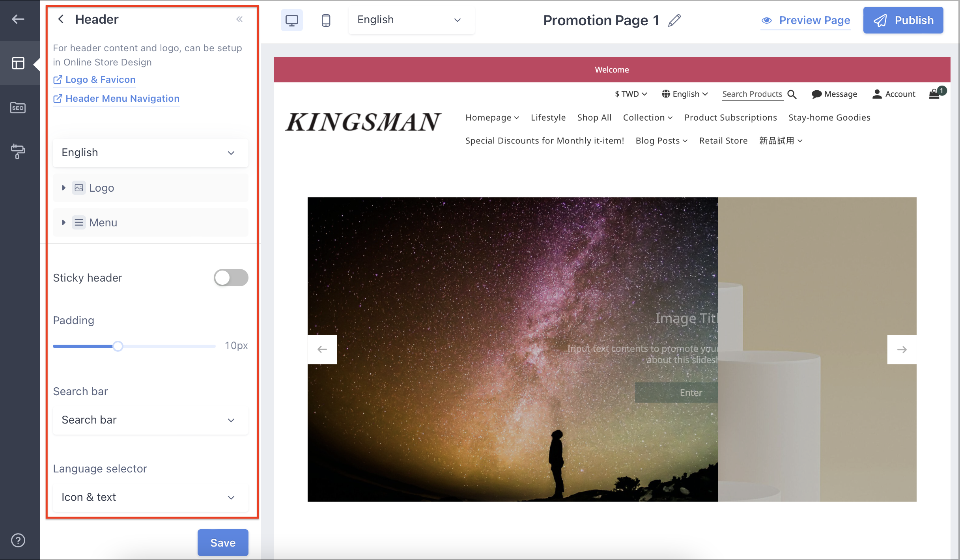The image size is (960, 560).
Task: Edit page title pencil icon
Action: click(674, 20)
